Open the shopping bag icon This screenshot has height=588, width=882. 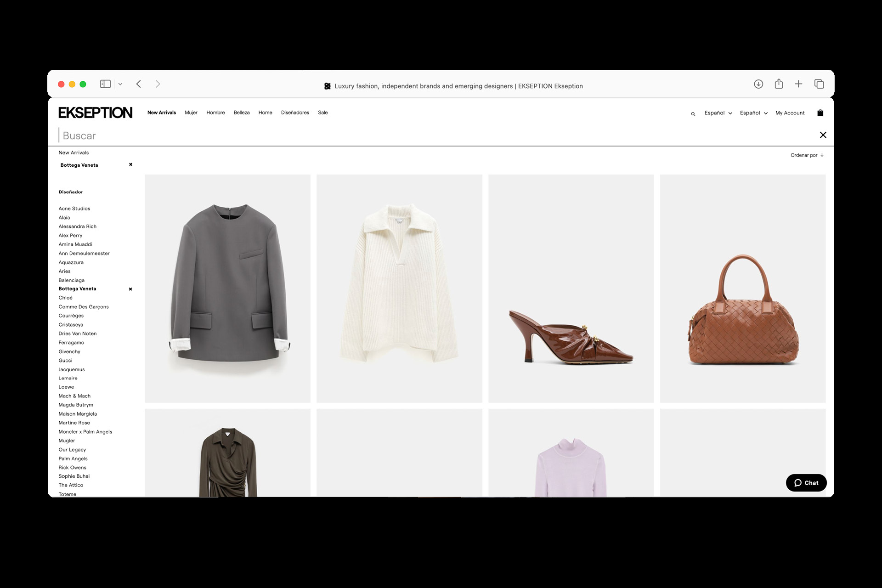point(820,113)
